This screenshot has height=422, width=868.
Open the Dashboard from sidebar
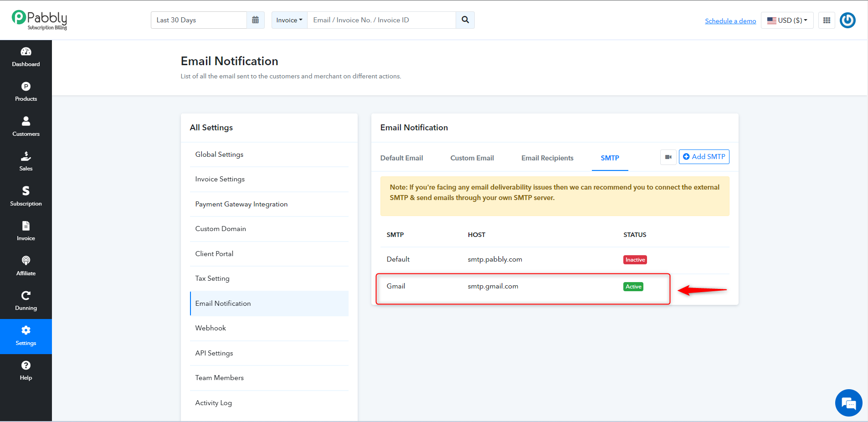click(26, 57)
